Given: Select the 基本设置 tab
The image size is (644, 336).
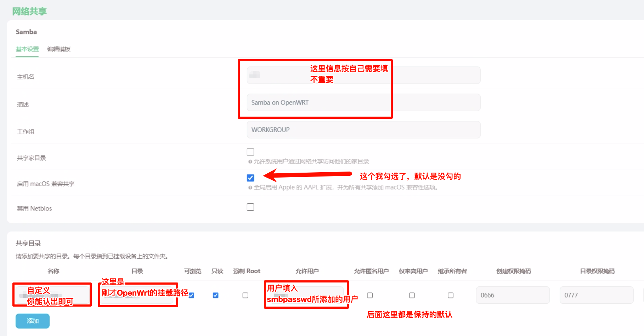Looking at the screenshot, I should tap(27, 49).
